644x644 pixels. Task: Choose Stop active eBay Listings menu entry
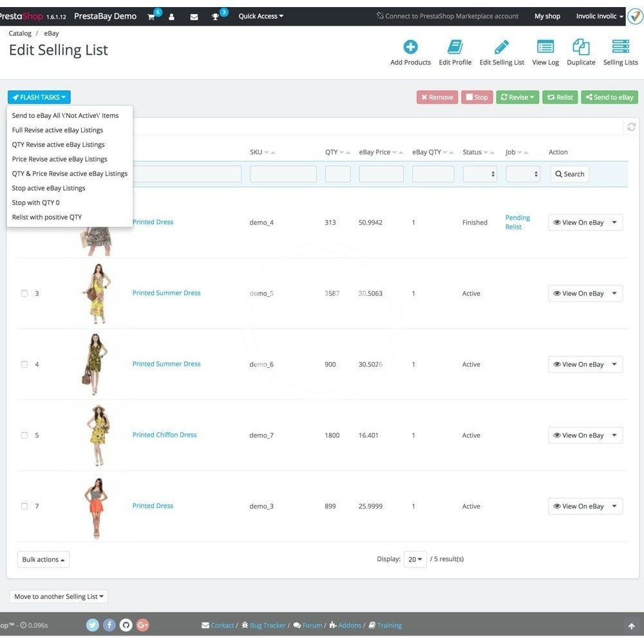(48, 188)
